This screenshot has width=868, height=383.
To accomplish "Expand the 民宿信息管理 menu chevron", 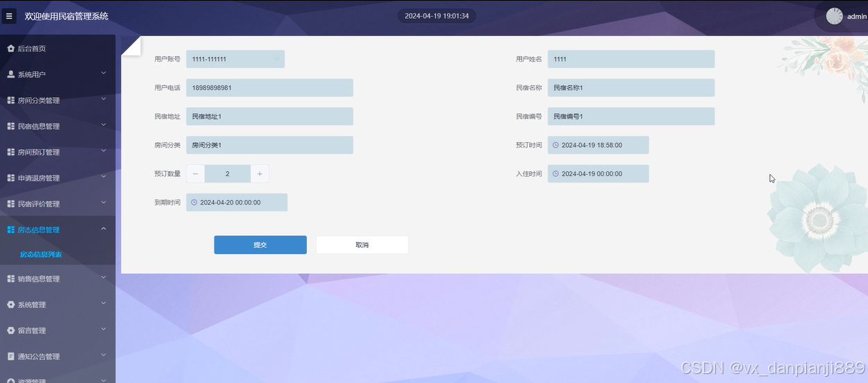I will (x=103, y=125).
